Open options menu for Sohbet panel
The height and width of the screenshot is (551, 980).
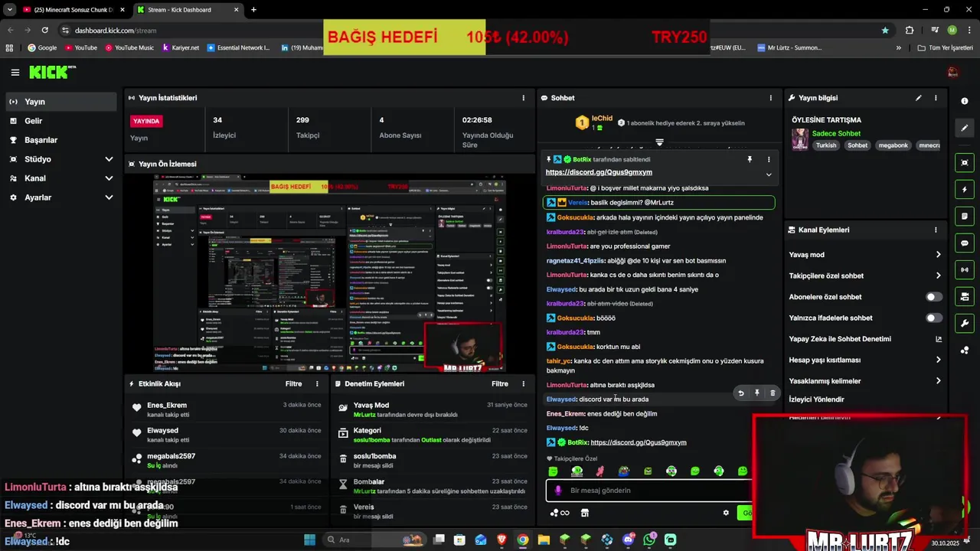(x=771, y=98)
